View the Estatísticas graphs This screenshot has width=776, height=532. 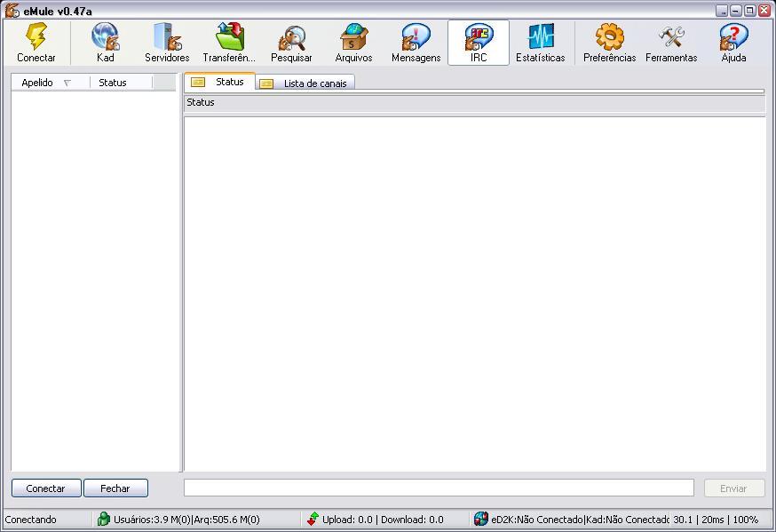click(x=541, y=43)
